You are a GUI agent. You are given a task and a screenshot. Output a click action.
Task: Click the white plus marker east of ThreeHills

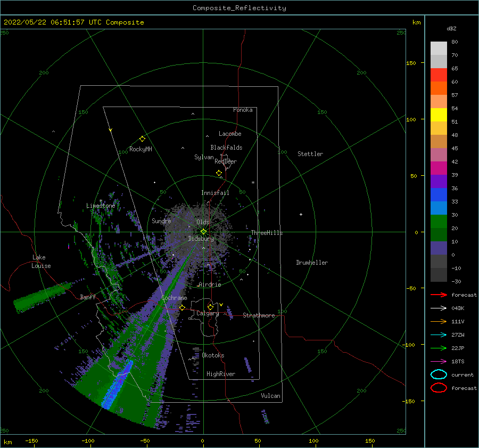point(301,214)
